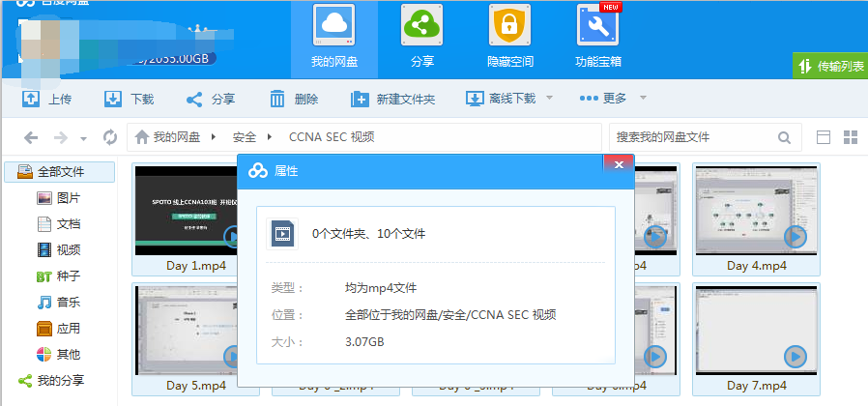Open the 隐藏空间 tab
The image size is (868, 406).
(x=509, y=39)
